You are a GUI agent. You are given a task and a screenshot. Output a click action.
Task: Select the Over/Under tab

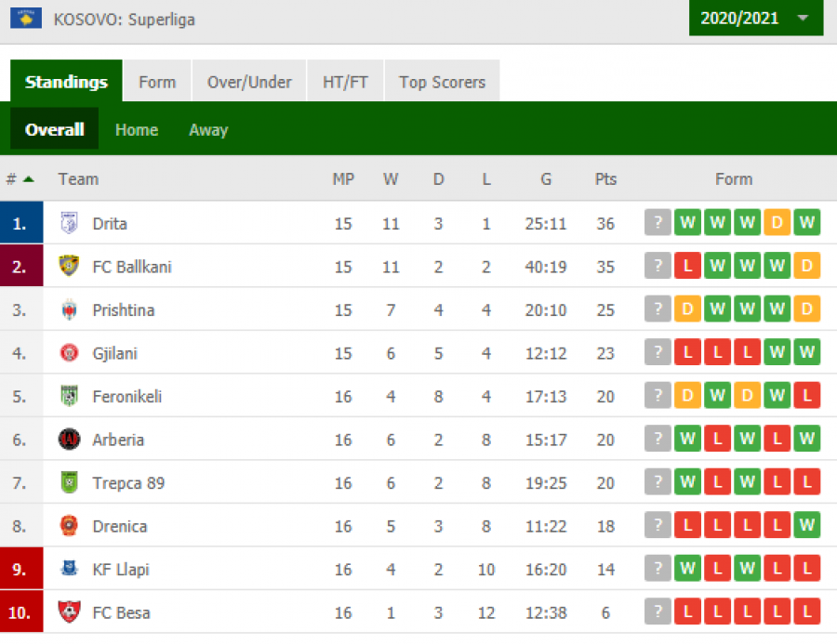click(249, 82)
